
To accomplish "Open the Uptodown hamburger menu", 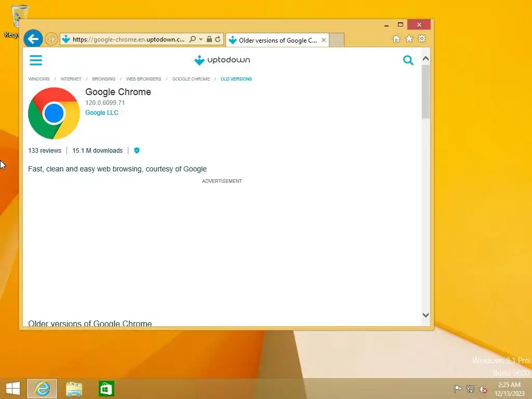I will tap(36, 60).
